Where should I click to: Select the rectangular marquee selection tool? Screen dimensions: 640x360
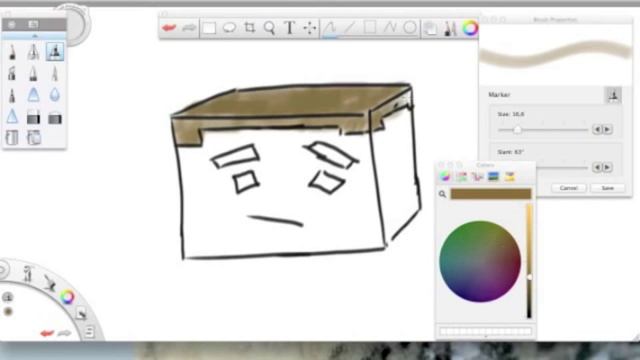209,28
